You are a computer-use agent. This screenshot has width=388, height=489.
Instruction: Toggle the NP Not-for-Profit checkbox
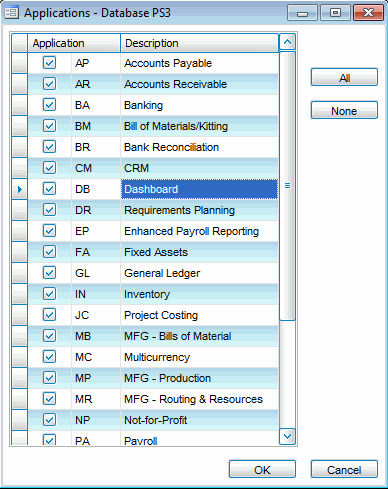[49, 420]
